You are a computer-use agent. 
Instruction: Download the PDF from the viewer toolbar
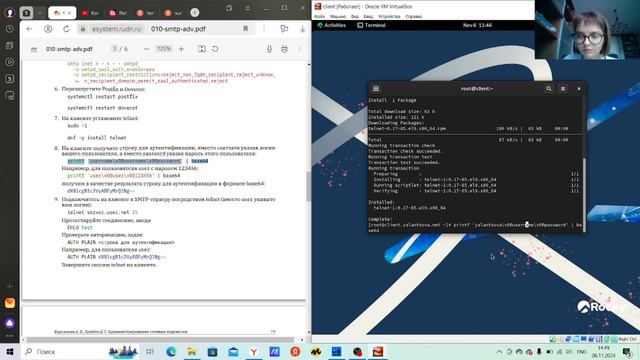(269, 49)
